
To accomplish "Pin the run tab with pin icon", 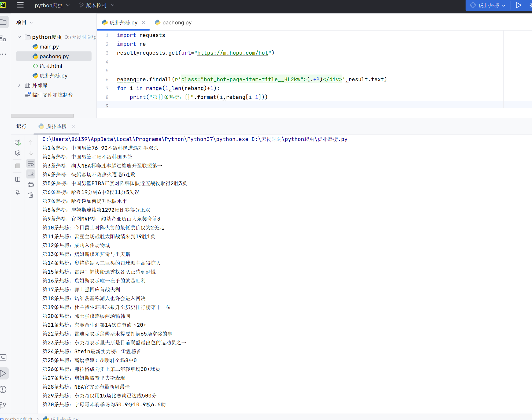I will (18, 192).
